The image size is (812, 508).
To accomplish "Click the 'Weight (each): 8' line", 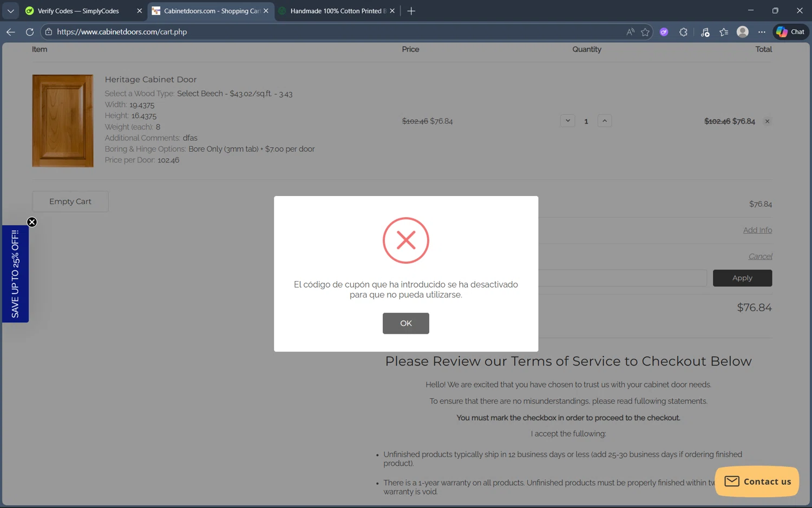I will [133, 127].
